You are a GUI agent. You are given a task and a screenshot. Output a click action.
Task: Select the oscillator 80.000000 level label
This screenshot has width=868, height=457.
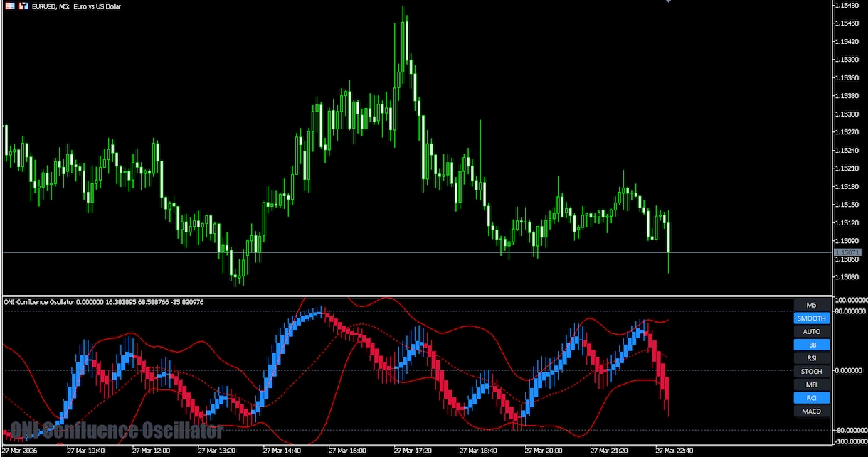pos(850,311)
